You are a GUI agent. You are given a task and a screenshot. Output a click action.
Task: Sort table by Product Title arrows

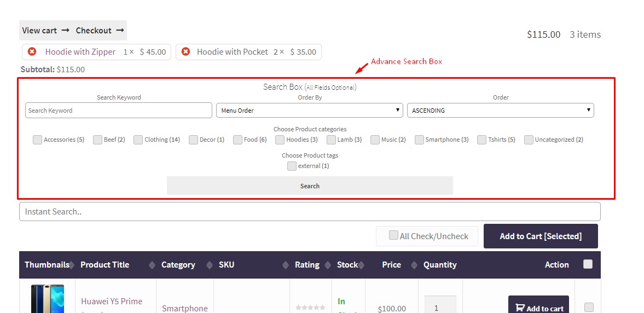(x=152, y=265)
